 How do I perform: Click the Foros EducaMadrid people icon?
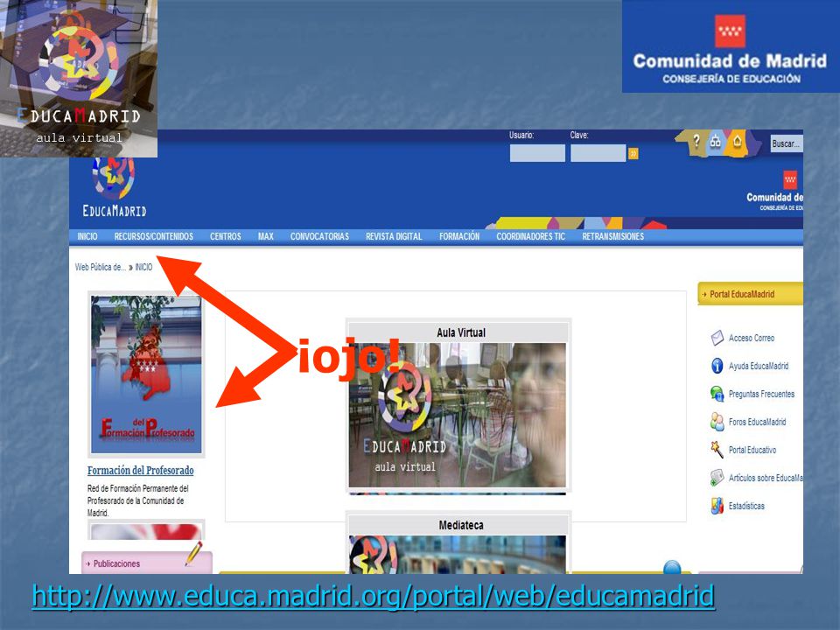point(717,422)
